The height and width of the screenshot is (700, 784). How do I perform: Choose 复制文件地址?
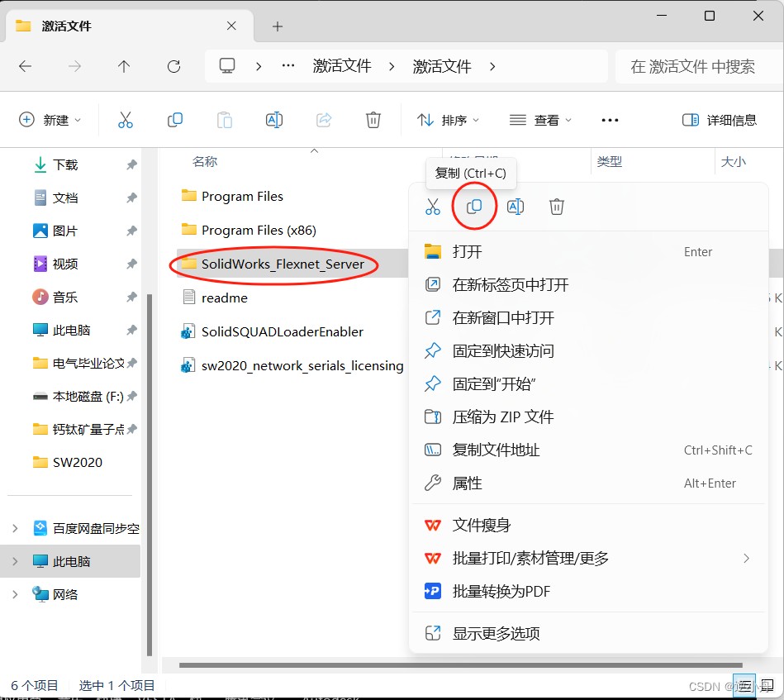point(589,450)
